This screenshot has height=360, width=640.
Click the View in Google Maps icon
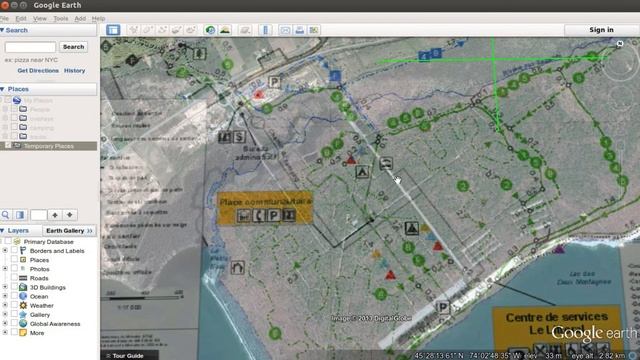click(314, 30)
